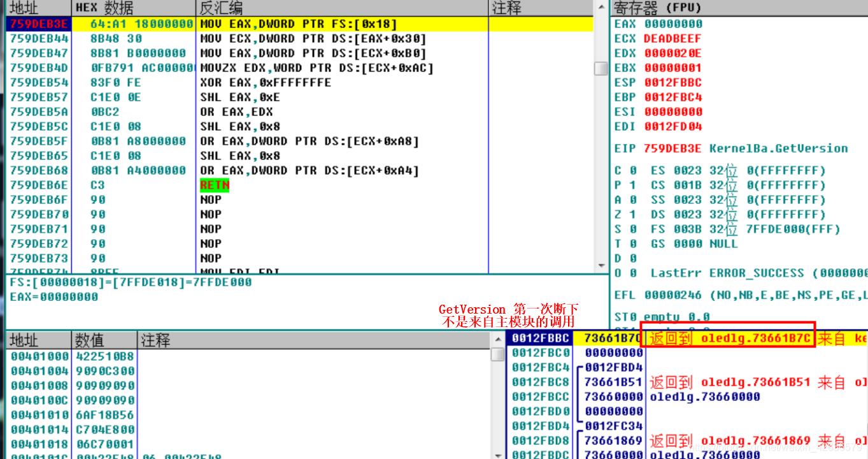Select dump row 00401004 value 9090C300
The image size is (868, 459).
click(x=105, y=371)
